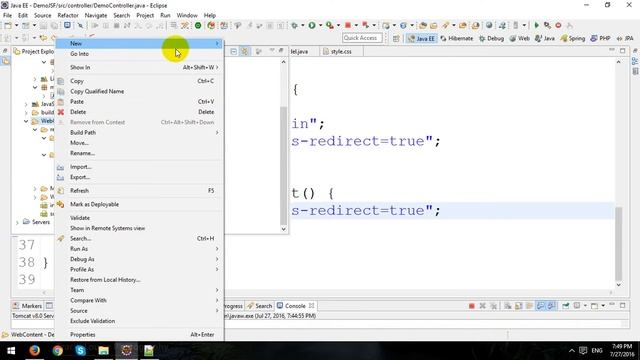Click the editor vertical scrollbar thumb

tap(618, 243)
